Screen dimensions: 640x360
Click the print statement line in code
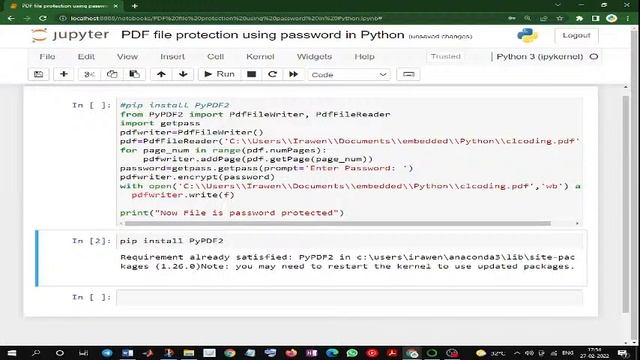[x=232, y=213]
